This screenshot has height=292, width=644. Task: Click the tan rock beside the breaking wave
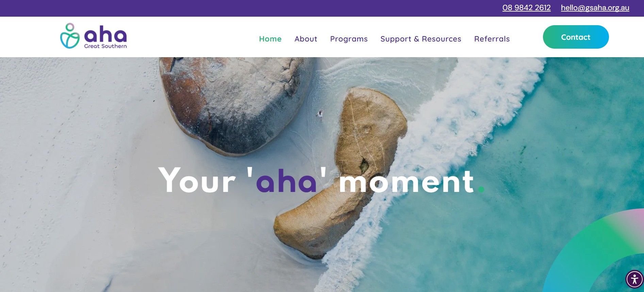point(344,170)
